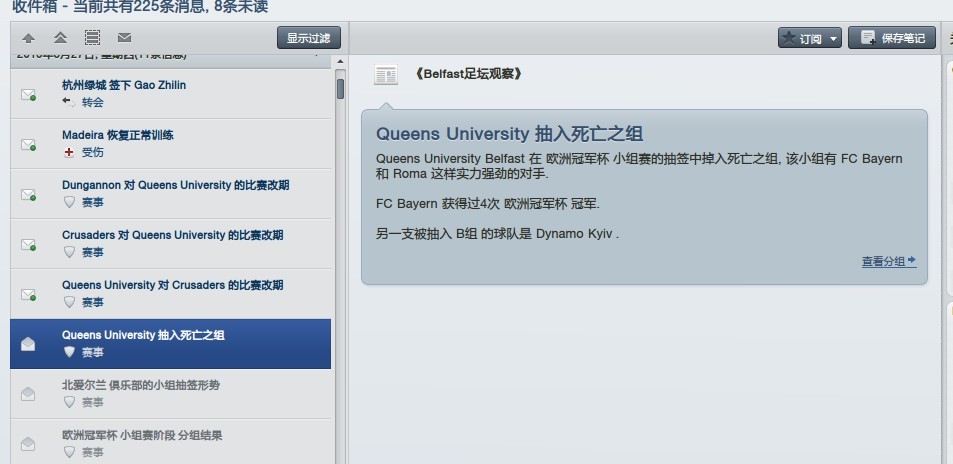Click the red cross injury icon beside 受伤
The width and height of the screenshot is (953, 464).
69,152
